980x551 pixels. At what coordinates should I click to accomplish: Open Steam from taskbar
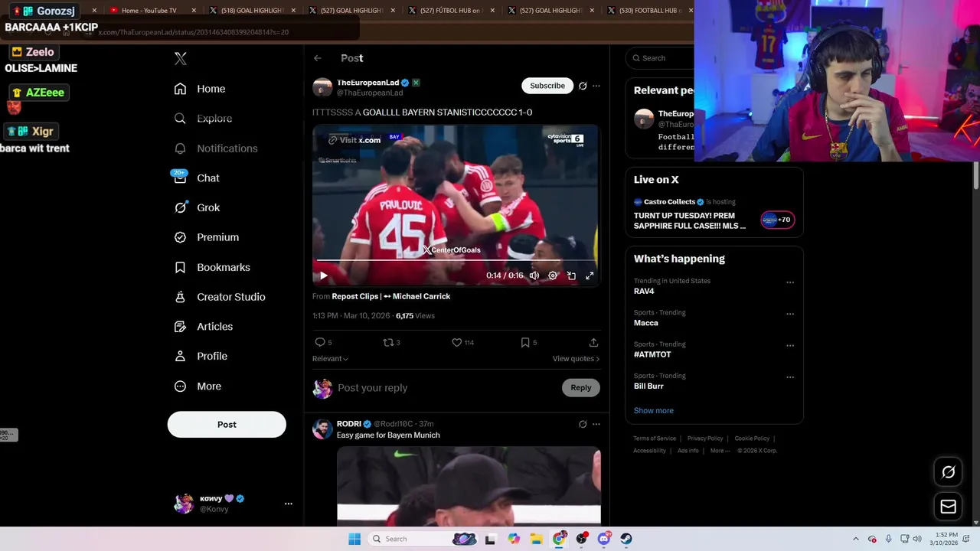click(x=626, y=539)
